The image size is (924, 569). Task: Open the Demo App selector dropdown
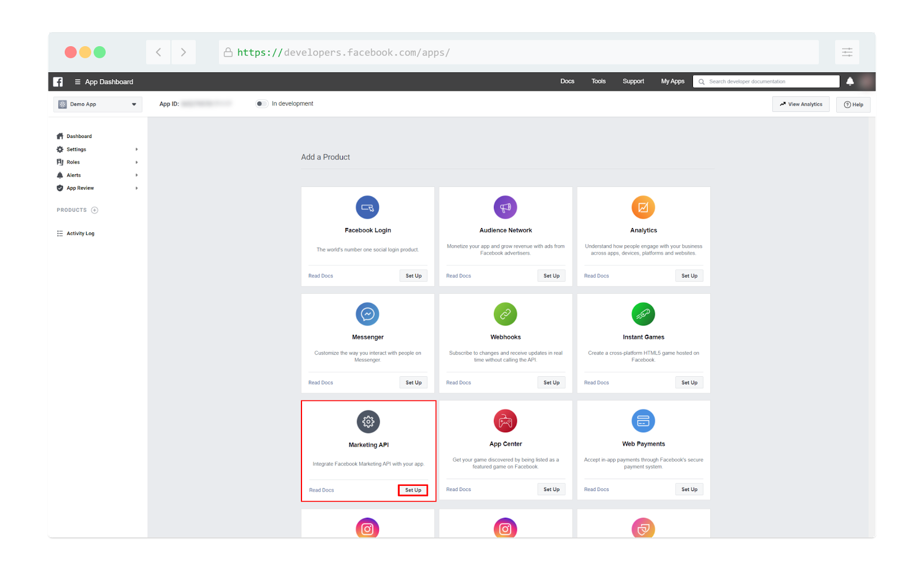[98, 104]
